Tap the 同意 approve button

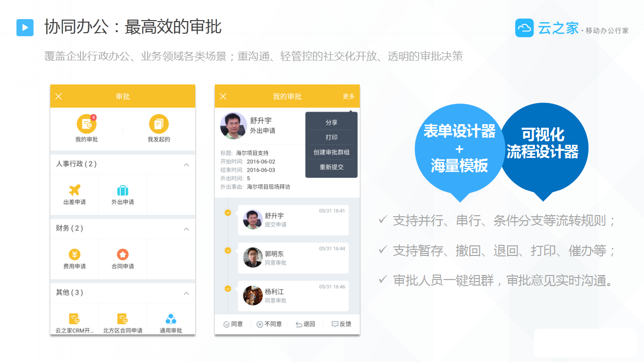(233, 324)
